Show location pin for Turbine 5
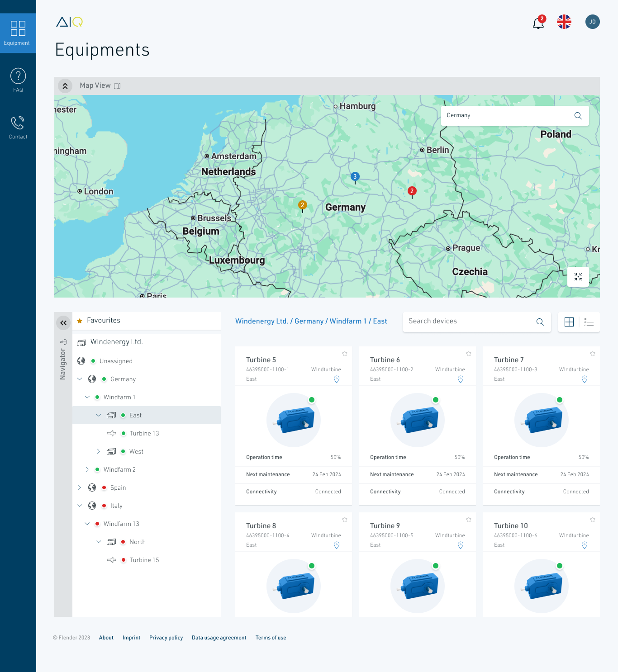The image size is (618, 672). [337, 379]
